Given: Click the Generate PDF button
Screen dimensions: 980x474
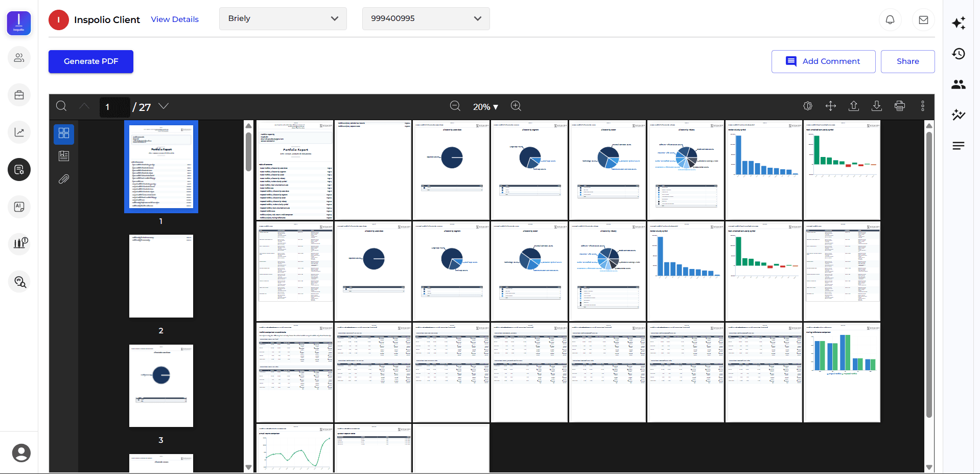Looking at the screenshot, I should (90, 61).
